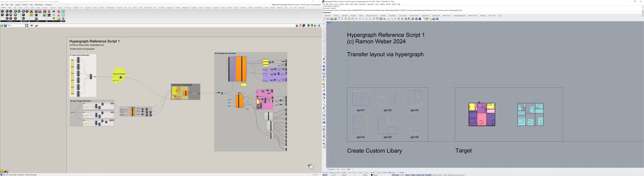Click Rhino Paste clipboard icon
The height and width of the screenshot is (176, 644).
349,19
